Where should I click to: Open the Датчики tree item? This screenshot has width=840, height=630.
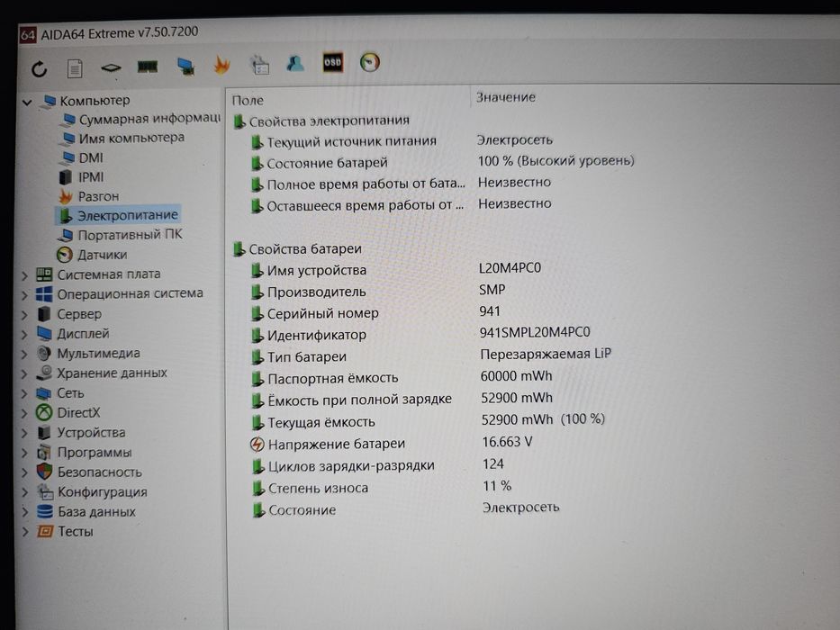[92, 255]
